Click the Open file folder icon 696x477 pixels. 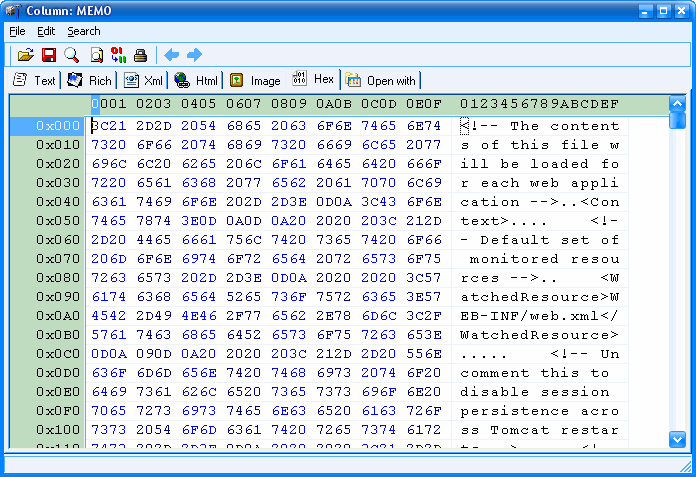tap(26, 55)
